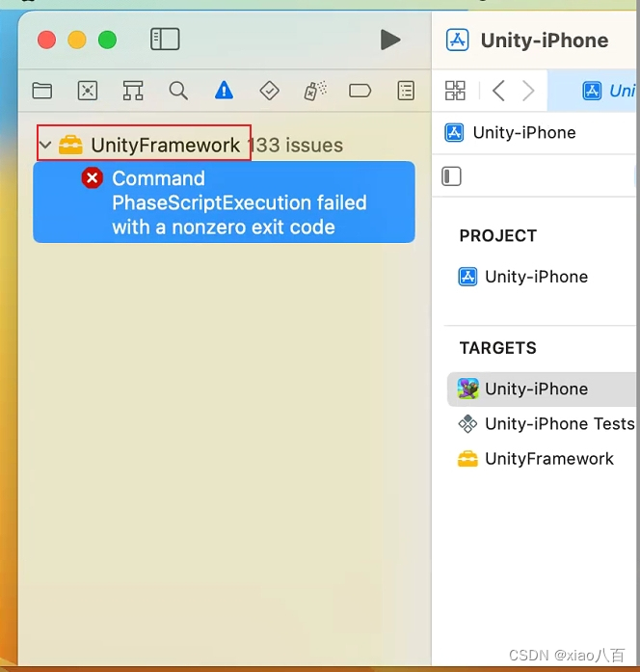
Task: Minimize the window with the yellow button
Action: [x=77, y=40]
